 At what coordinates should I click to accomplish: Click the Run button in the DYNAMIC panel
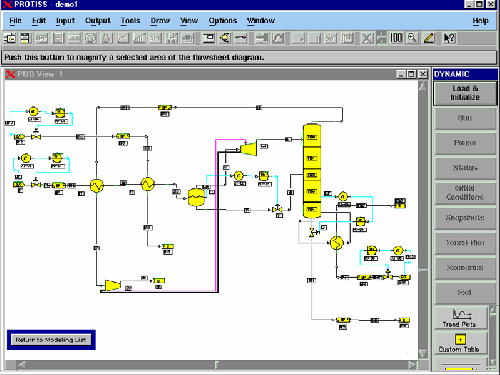click(x=465, y=118)
